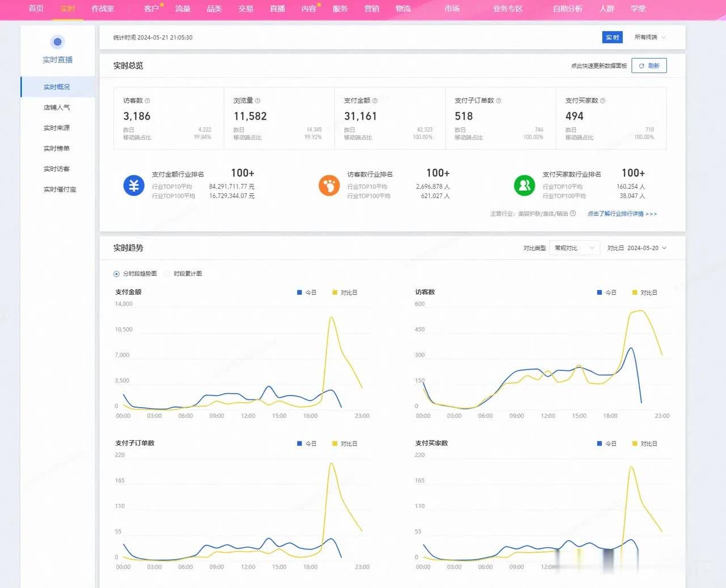Click the help icon next to 支付买家数
The image size is (726, 588).
[x=602, y=101]
